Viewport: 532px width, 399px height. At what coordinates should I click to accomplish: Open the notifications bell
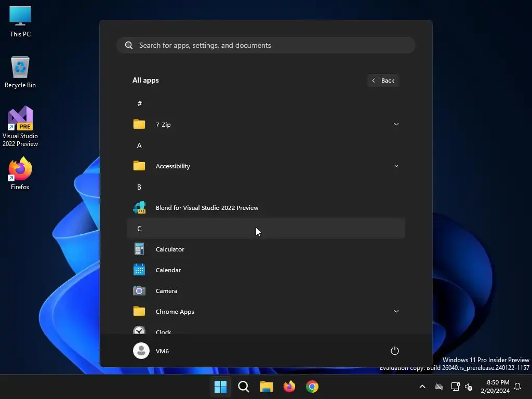(518, 387)
